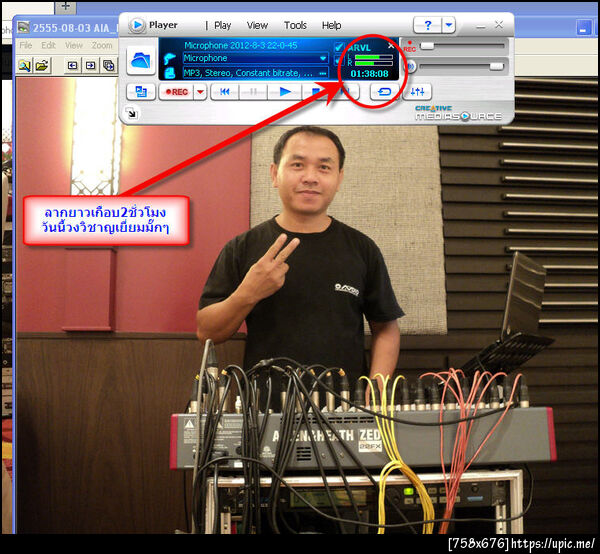Open the MP3 Stereo format settings box

255,73
